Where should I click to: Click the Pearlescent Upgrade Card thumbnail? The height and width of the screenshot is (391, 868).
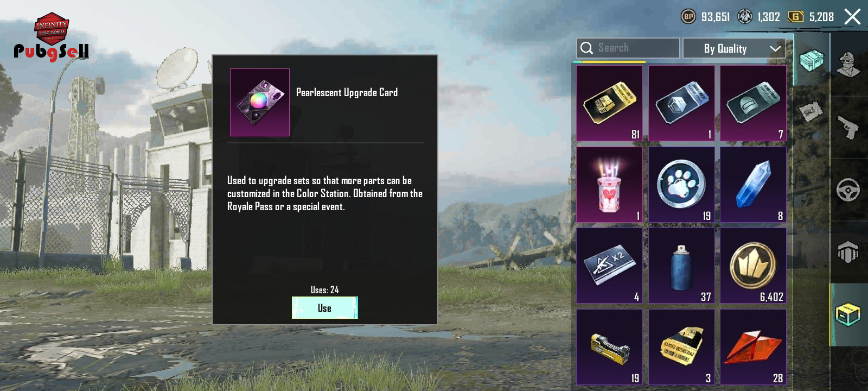(260, 102)
